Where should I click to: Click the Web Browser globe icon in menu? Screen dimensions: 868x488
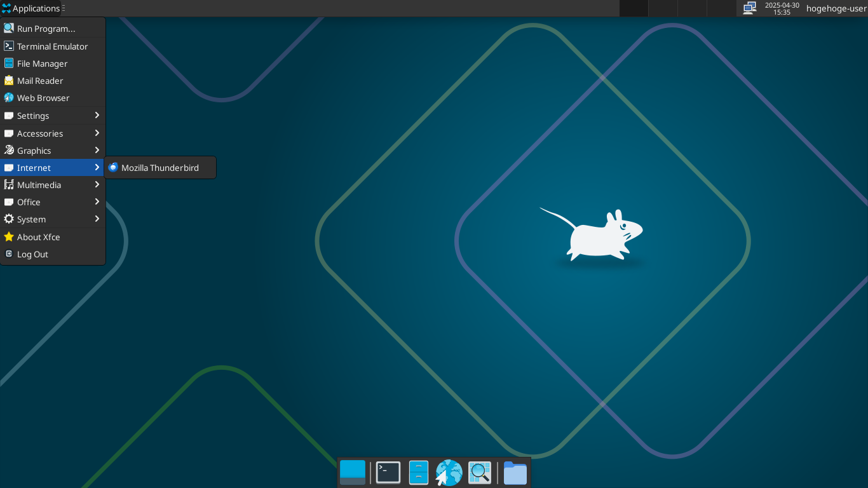coord(9,98)
